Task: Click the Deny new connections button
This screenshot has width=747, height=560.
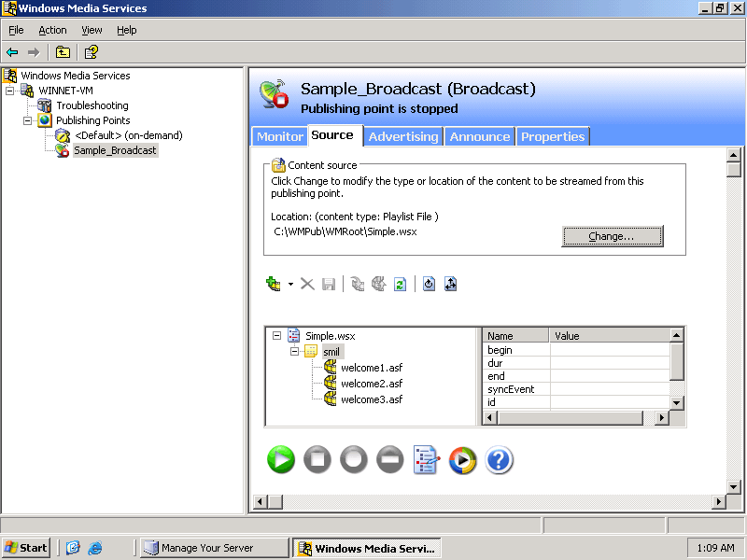Action: (x=389, y=459)
